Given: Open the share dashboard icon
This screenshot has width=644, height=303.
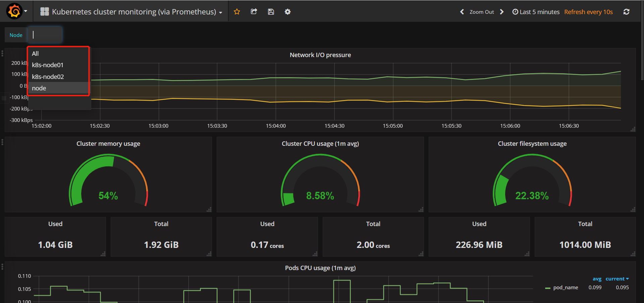Looking at the screenshot, I should tap(254, 12).
